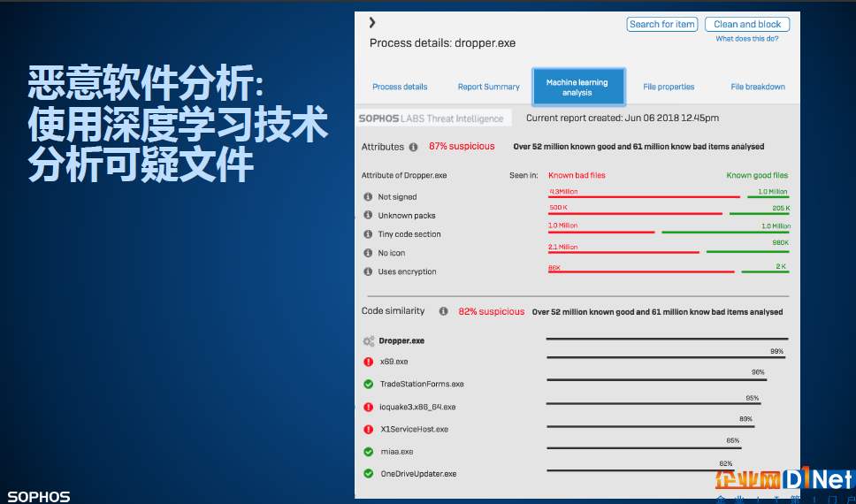
Task: Click the 'Uses encryption' attribute label
Action: click(x=407, y=271)
